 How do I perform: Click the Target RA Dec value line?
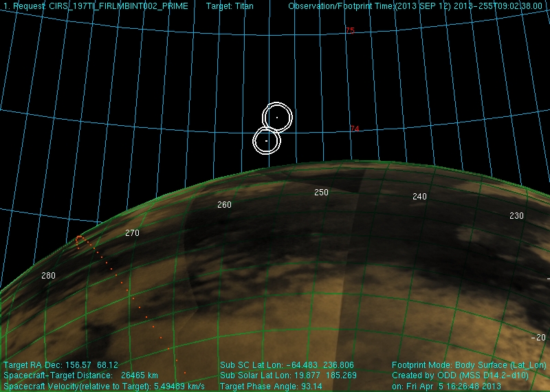tap(60, 365)
